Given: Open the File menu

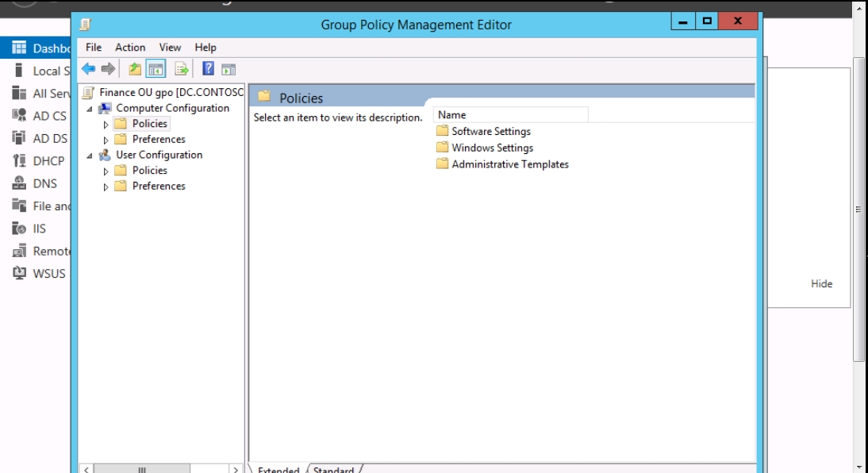Looking at the screenshot, I should point(94,48).
